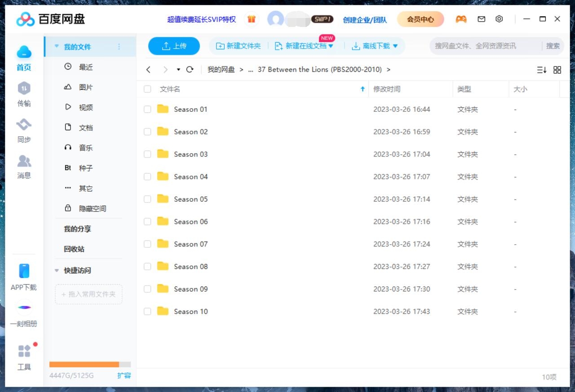Image resolution: width=575 pixels, height=392 pixels.
Task: Click the storage usage progress bar
Action: [89, 364]
